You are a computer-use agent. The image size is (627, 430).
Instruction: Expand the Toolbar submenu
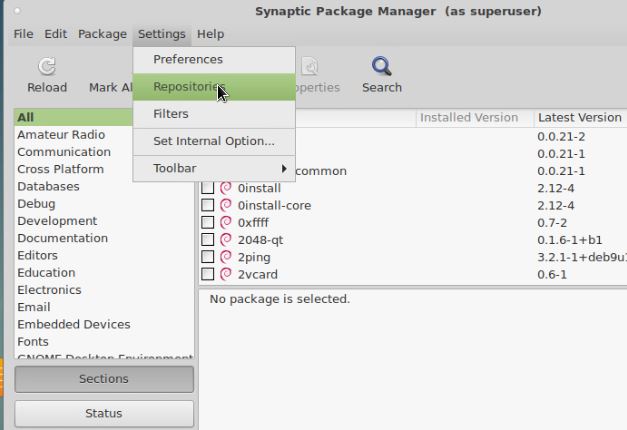click(214, 168)
